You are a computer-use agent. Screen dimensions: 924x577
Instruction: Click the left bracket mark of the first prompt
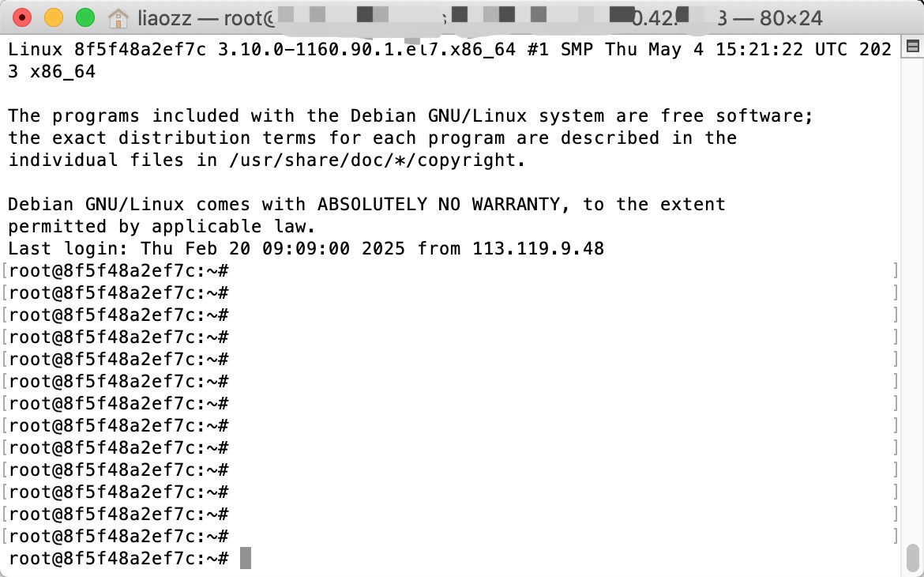point(5,271)
